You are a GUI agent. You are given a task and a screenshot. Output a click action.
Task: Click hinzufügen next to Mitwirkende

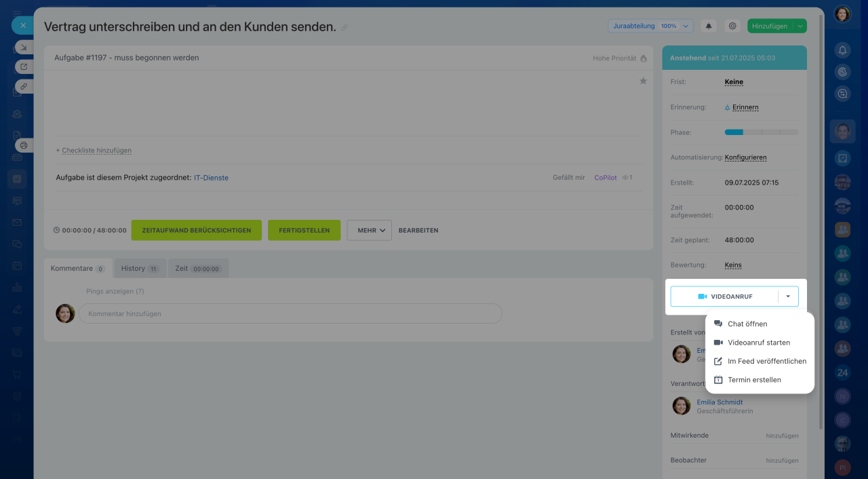pos(782,436)
